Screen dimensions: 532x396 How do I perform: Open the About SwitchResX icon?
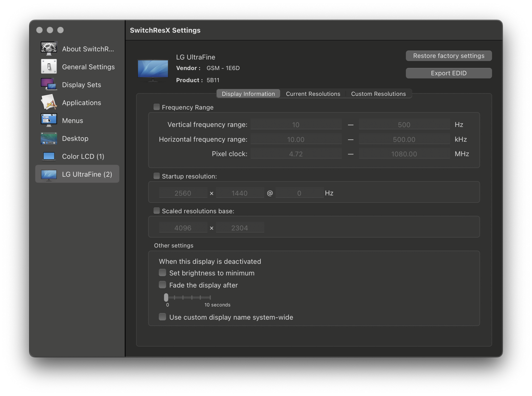(49, 49)
